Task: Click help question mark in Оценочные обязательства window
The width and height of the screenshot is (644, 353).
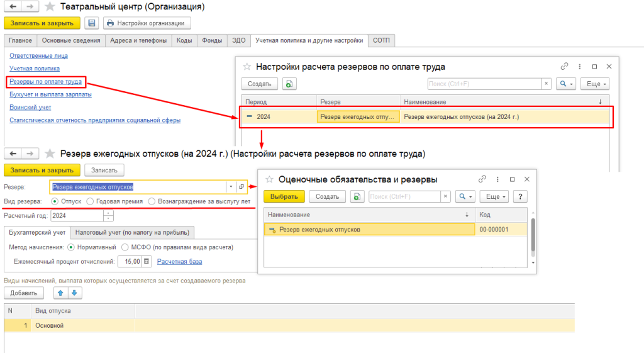Action: coord(520,196)
